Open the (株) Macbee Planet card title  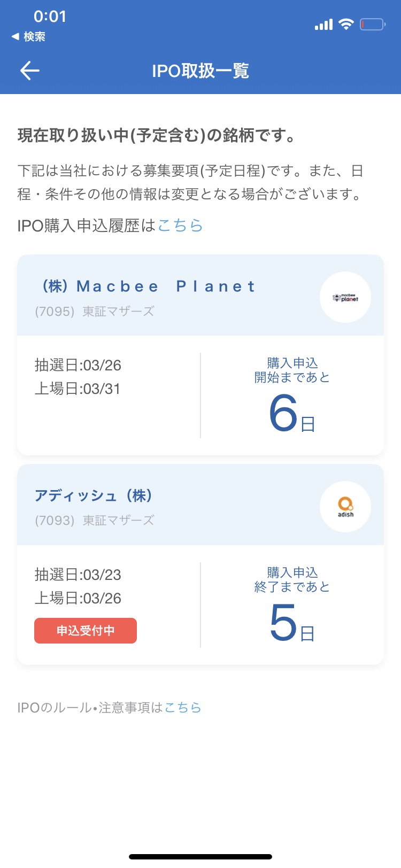[149, 286]
